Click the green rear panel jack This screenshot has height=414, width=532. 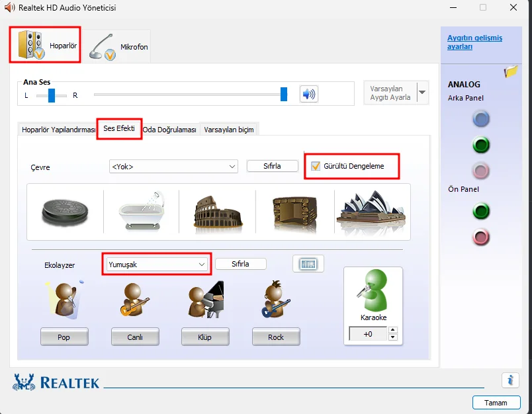[x=481, y=145]
